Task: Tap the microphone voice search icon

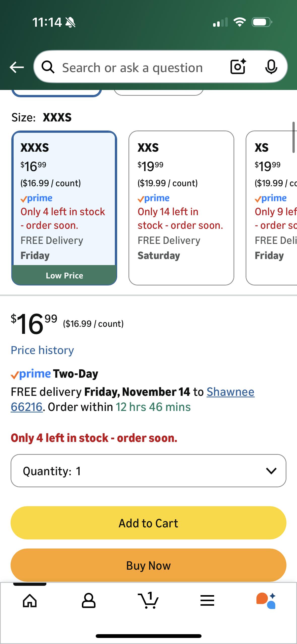Action: (x=271, y=67)
